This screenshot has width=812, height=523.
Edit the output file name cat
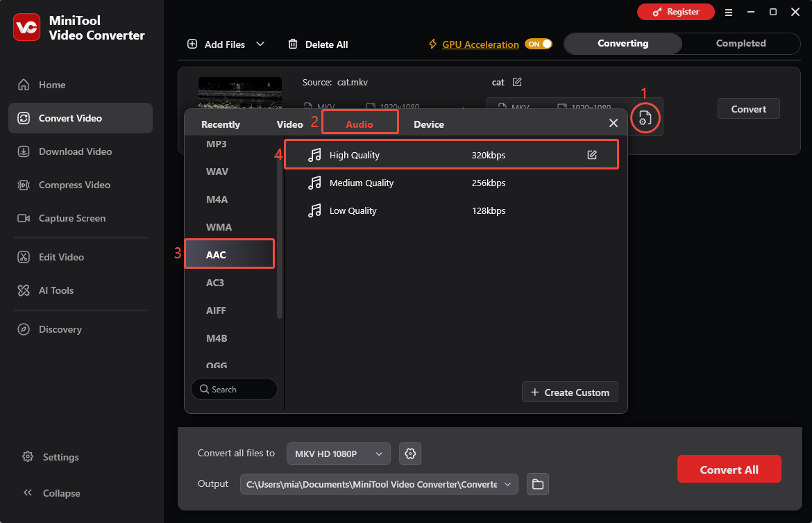(517, 82)
